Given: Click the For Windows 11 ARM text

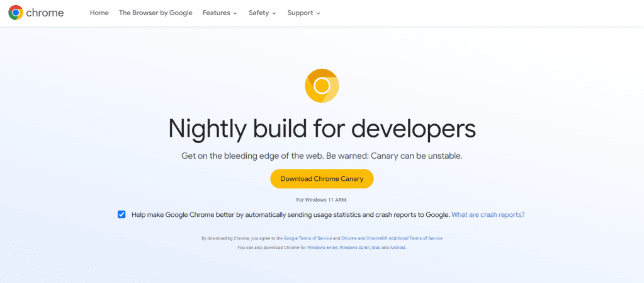Looking at the screenshot, I should pyautogui.click(x=322, y=200).
